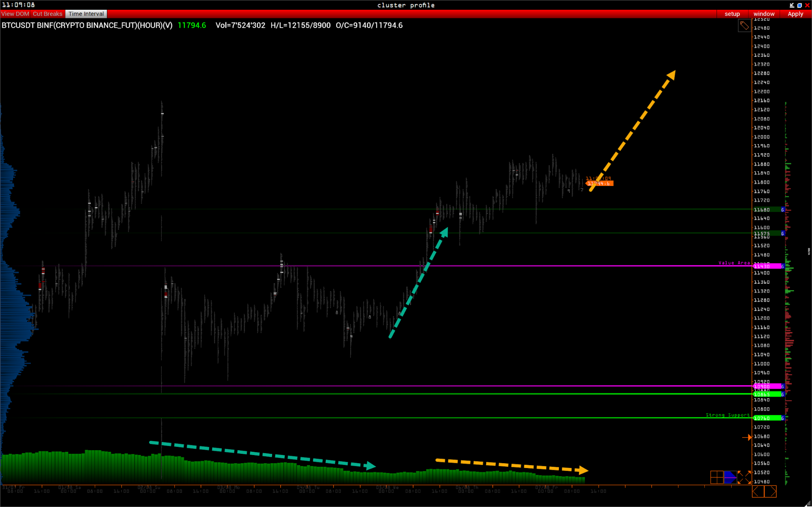
Task: Click the blue volume profile icon
Action: [730, 477]
